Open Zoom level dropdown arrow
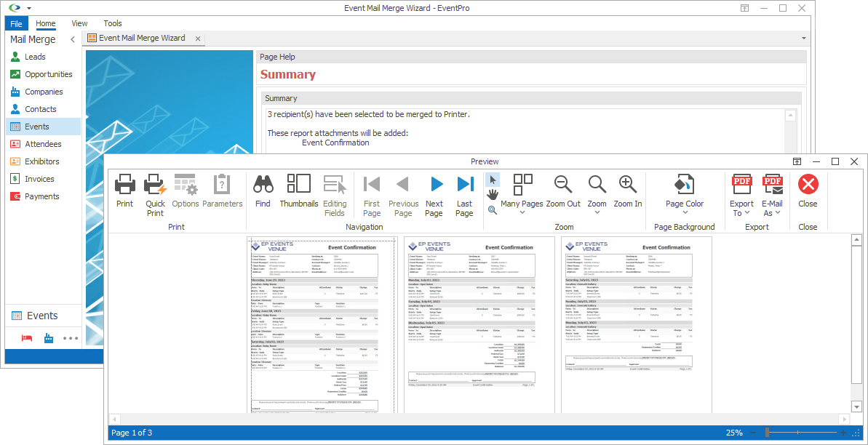The width and height of the screenshot is (868, 445). [x=597, y=212]
